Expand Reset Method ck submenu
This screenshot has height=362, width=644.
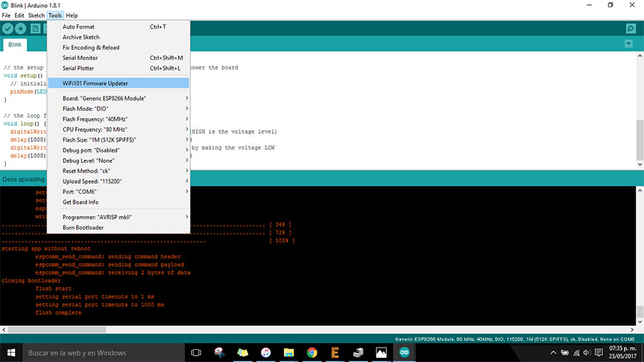(119, 171)
